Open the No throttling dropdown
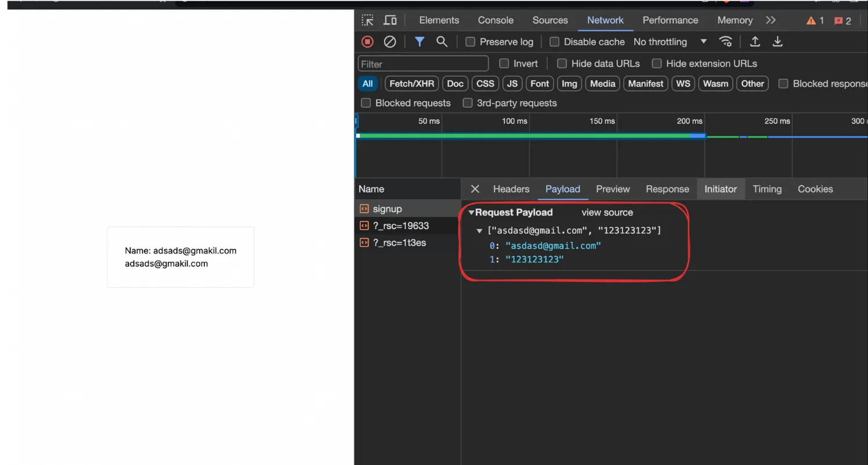Screen dimensions: 868x465 (670, 42)
